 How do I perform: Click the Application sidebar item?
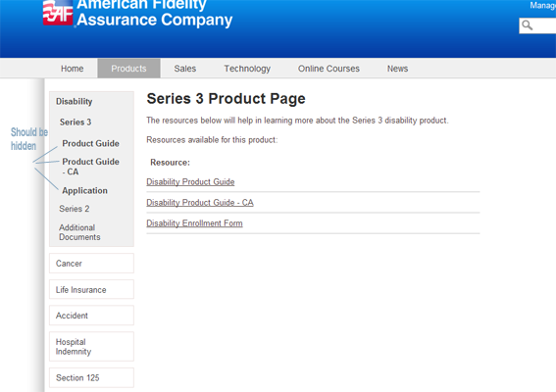[x=84, y=191]
